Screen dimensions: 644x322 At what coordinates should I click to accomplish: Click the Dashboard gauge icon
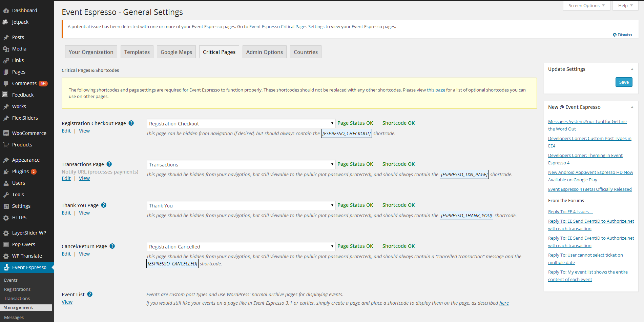click(x=6, y=11)
